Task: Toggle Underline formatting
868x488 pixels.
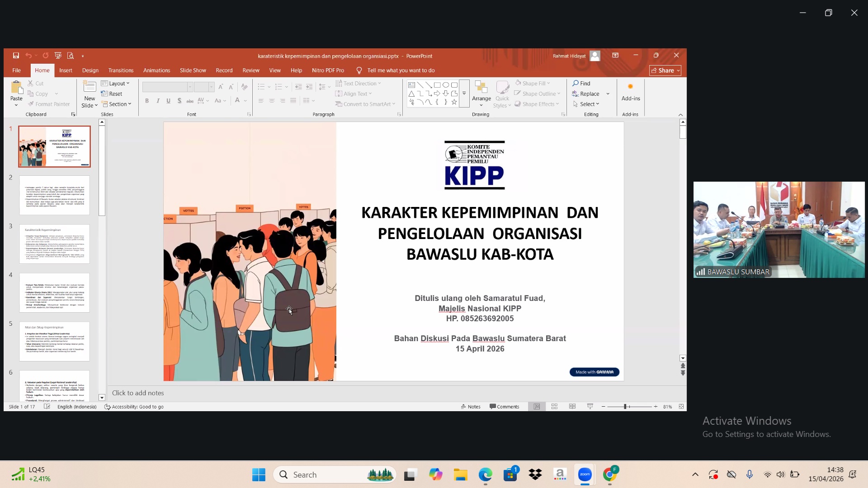Action: [x=169, y=101]
